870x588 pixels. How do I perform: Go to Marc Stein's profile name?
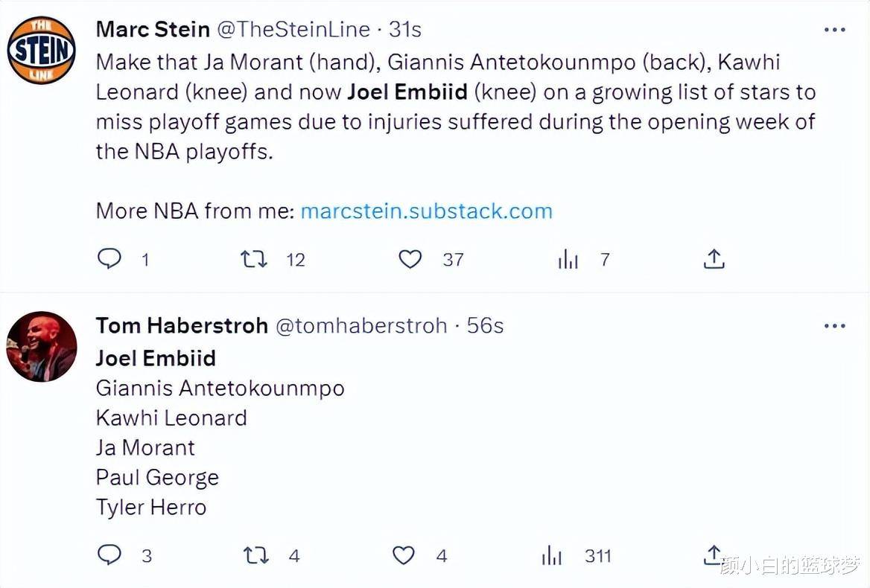pyautogui.click(x=153, y=30)
